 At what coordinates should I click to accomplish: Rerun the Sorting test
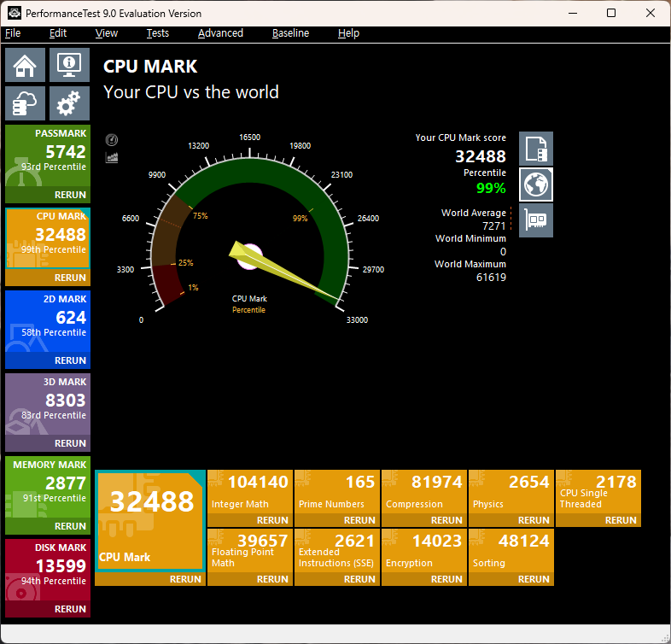[511, 579]
